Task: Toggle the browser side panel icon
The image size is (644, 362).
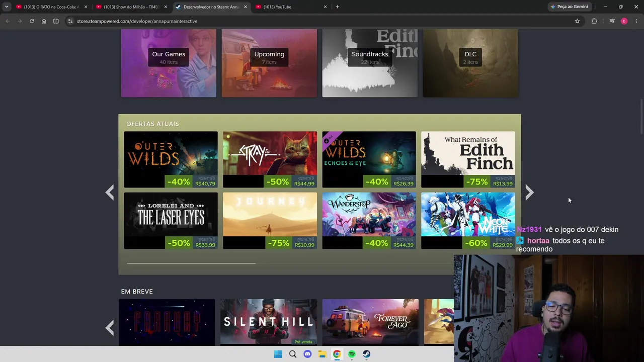Action: click(x=56, y=21)
